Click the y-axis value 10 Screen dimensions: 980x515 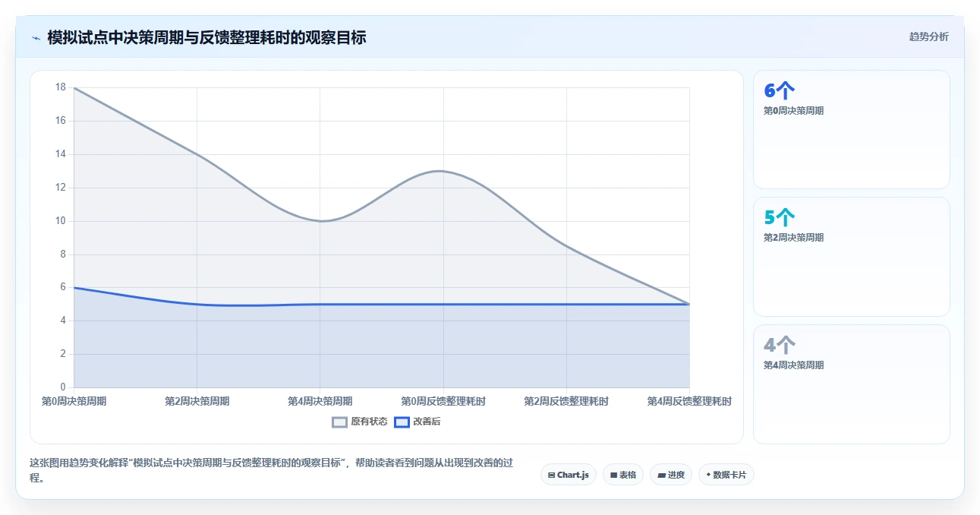point(61,221)
